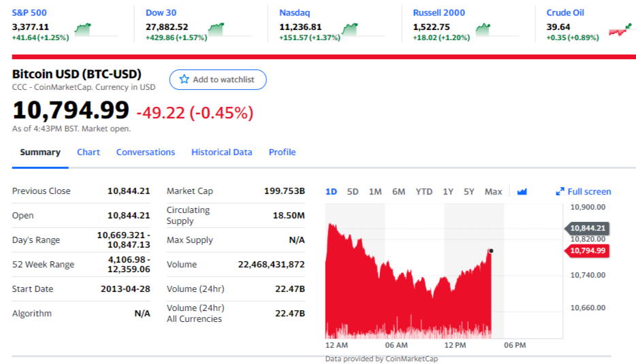The width and height of the screenshot is (636, 364).
Task: Select the Summary tab
Action: [x=40, y=152]
